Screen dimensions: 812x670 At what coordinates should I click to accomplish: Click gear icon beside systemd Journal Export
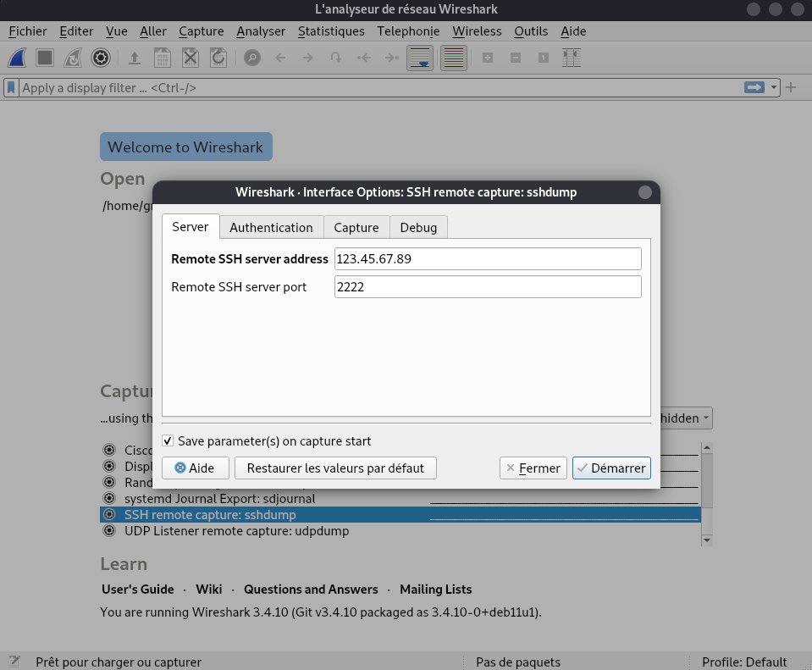[109, 498]
